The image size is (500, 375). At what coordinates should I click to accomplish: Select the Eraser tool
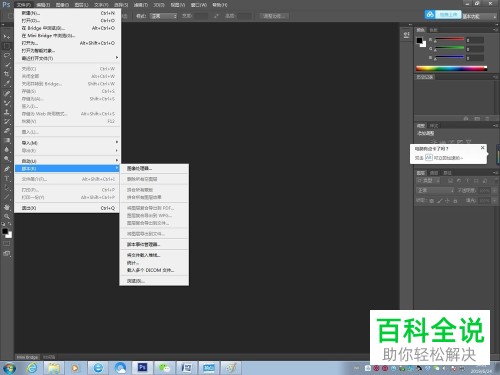[7, 131]
